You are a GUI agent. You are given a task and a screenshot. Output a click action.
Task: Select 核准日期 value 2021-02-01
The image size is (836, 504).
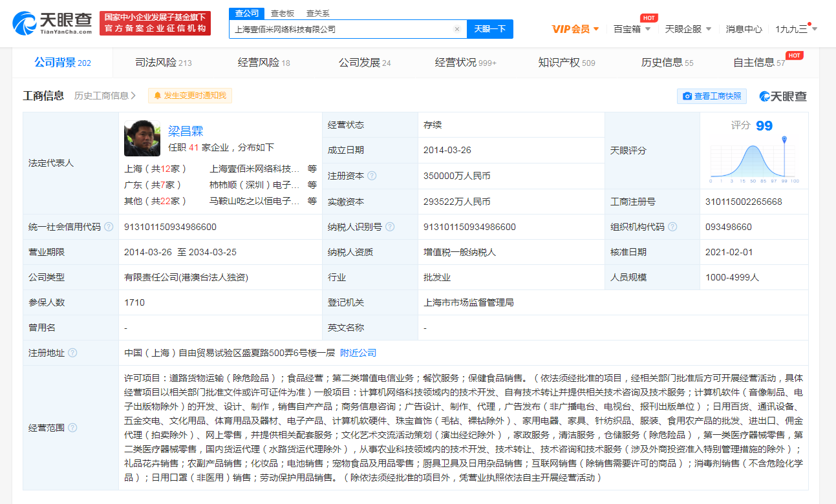coord(729,252)
